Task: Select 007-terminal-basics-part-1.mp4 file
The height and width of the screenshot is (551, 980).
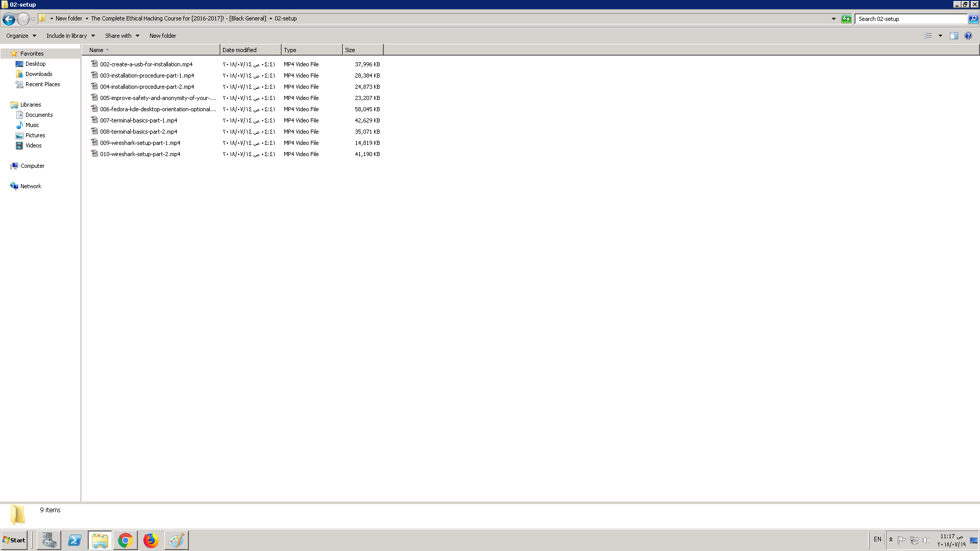Action: 138,120
